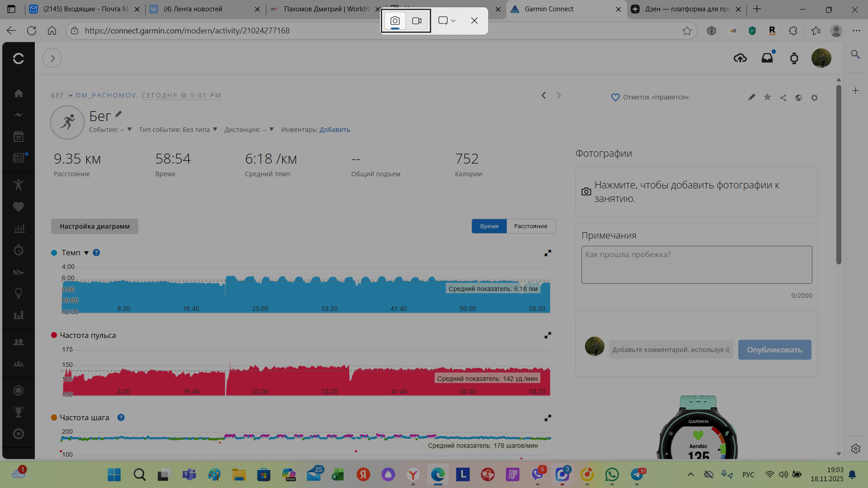The width and height of the screenshot is (868, 488).
Task: Like the activity with heart icon
Action: click(x=615, y=97)
